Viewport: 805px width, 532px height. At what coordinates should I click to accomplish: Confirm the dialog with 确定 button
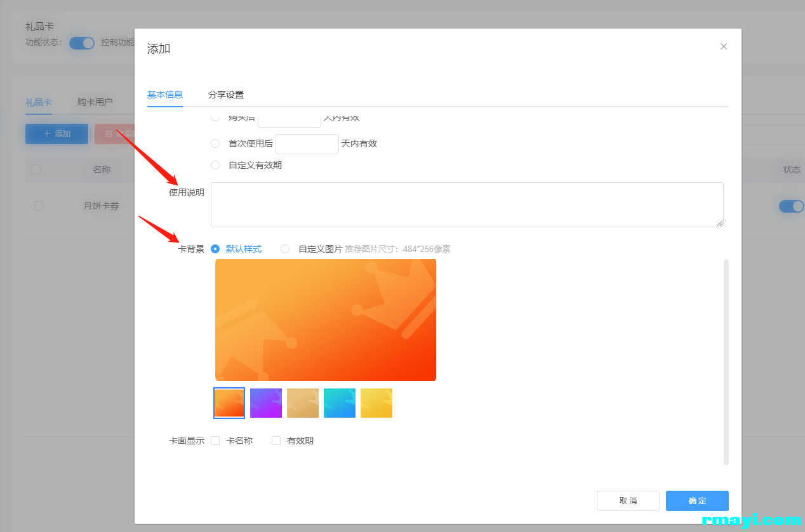coord(697,501)
